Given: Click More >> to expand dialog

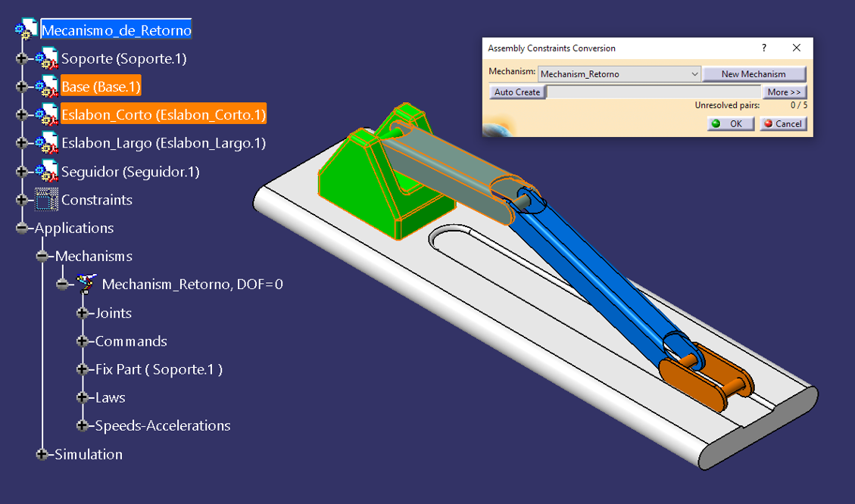Looking at the screenshot, I should (783, 92).
